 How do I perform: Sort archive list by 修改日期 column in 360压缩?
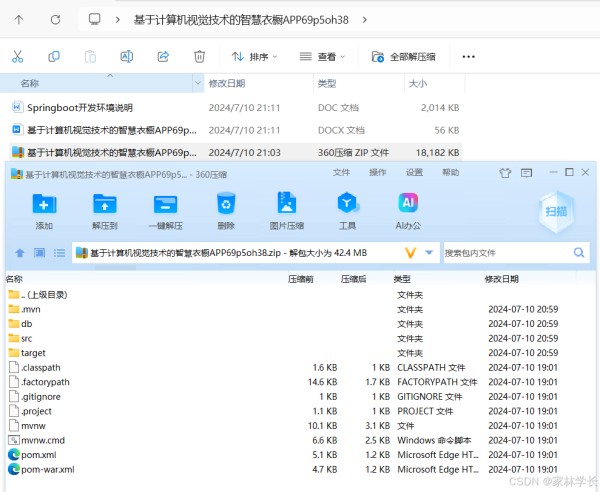tap(502, 279)
